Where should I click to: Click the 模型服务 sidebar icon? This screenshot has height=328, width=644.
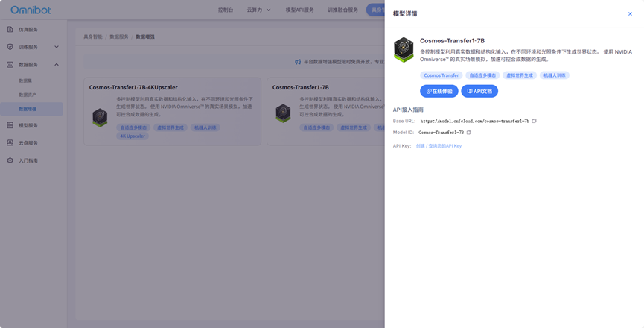tap(10, 125)
